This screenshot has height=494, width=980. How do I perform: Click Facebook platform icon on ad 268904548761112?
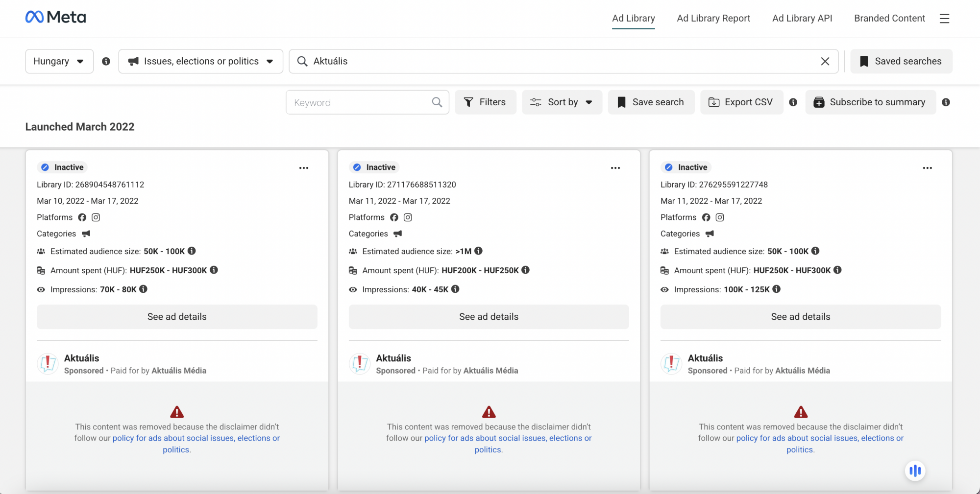click(82, 217)
